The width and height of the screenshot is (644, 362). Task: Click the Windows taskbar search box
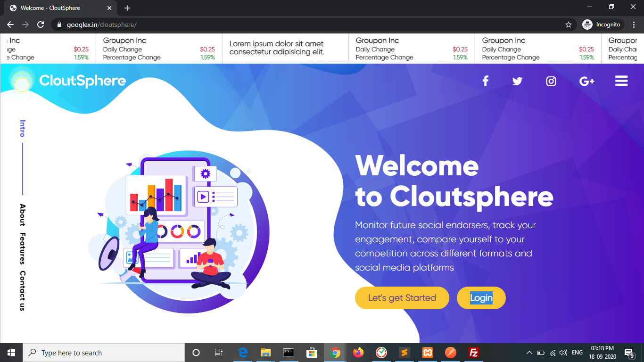pos(104,353)
